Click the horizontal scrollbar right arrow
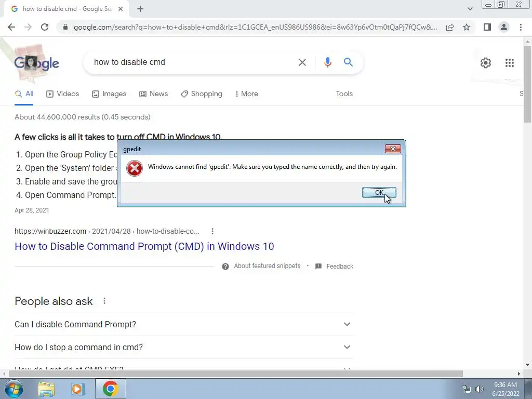 (519, 374)
